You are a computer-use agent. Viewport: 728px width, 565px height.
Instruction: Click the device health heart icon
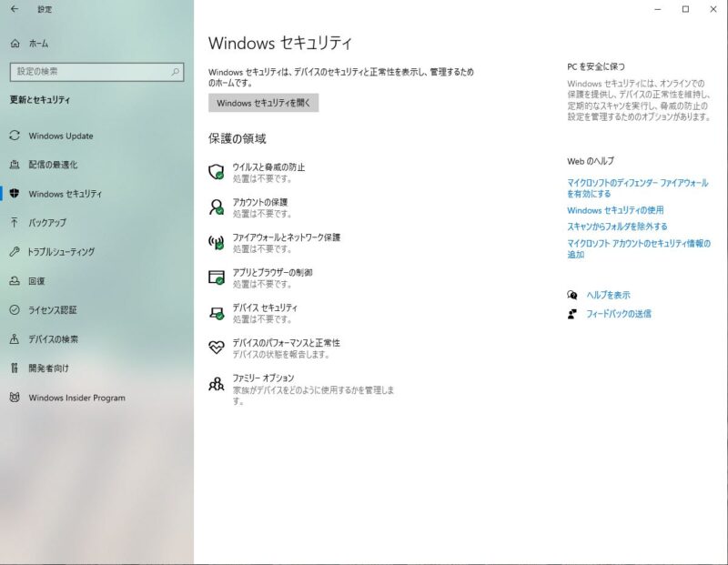coord(217,347)
